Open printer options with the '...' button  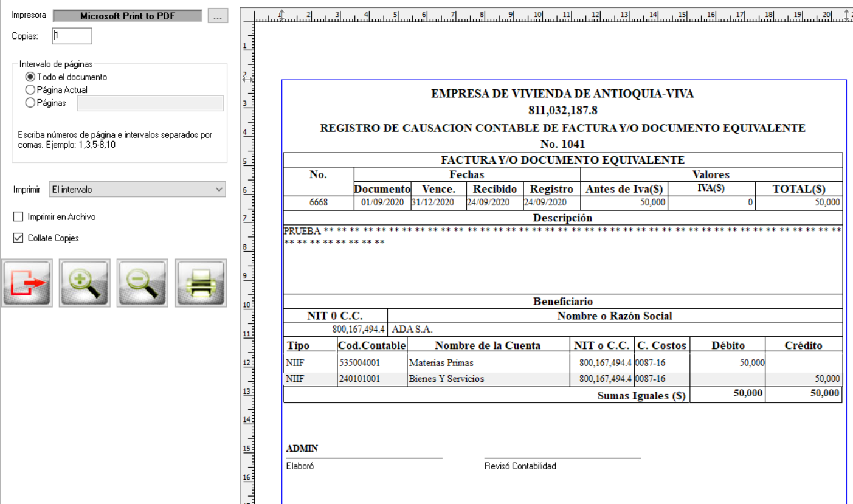point(218,16)
